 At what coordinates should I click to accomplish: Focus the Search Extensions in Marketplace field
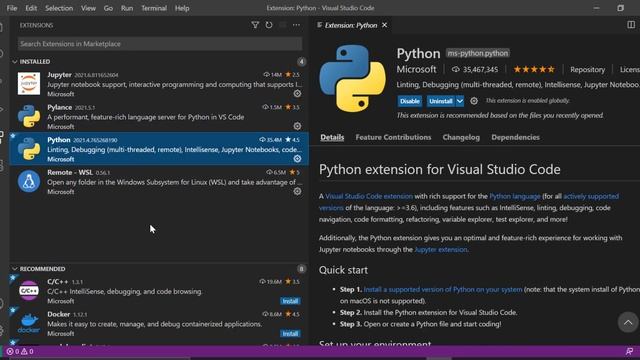pos(160,44)
